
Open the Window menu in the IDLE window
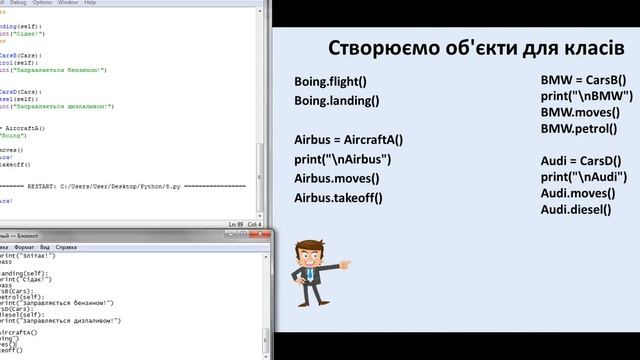[68, 2]
